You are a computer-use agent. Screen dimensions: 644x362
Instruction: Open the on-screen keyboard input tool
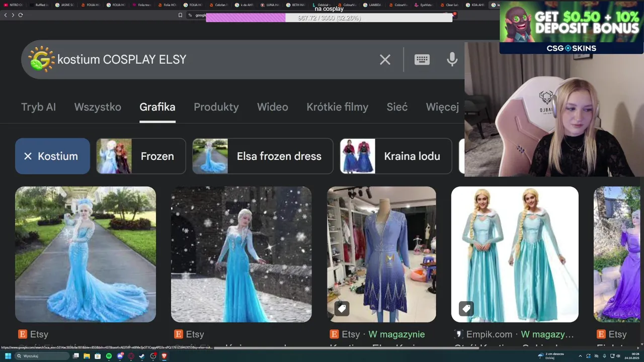422,60
